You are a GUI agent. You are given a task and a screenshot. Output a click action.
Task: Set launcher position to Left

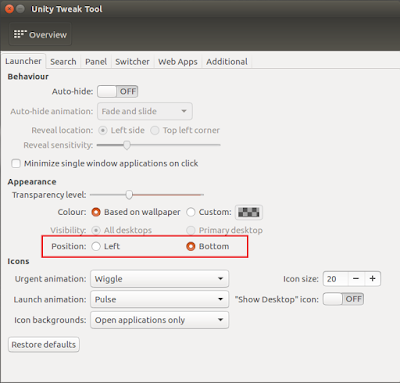pos(105,246)
